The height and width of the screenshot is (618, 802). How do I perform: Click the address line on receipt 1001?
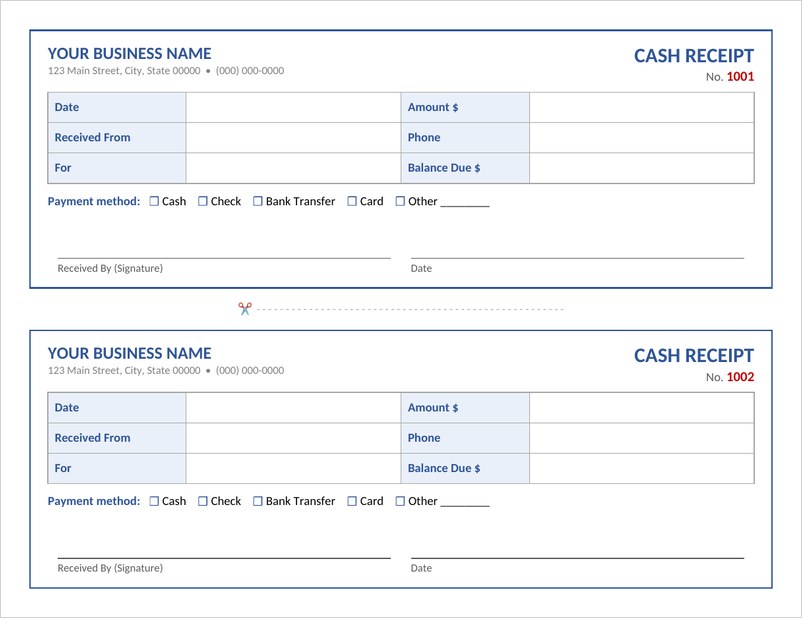(x=166, y=71)
